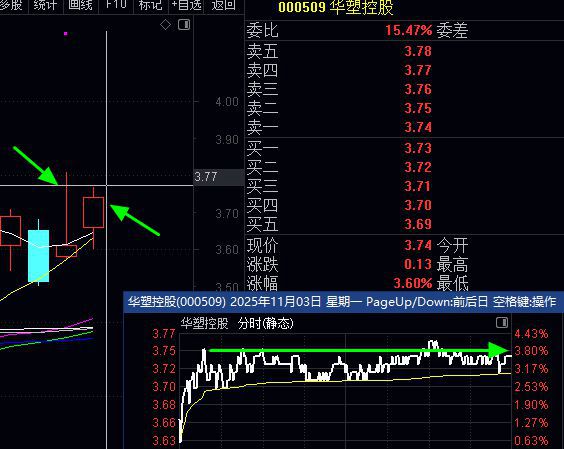The image size is (564, 449).
Task: Click the cyan bearish candlestick
Action: pos(38,255)
